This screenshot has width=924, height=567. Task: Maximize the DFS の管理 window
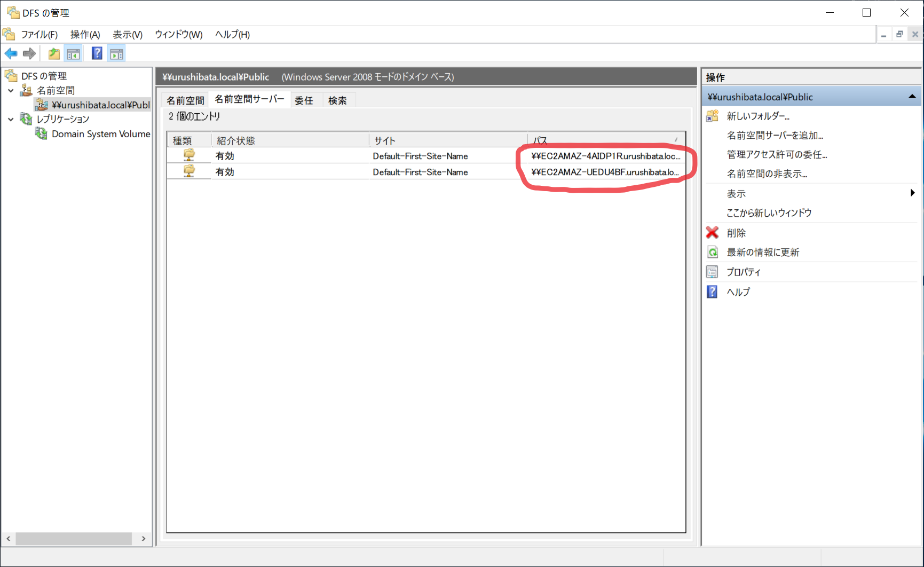point(867,12)
